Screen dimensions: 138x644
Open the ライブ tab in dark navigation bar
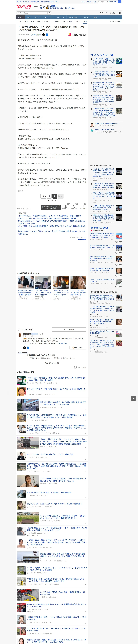click(x=37, y=17)
